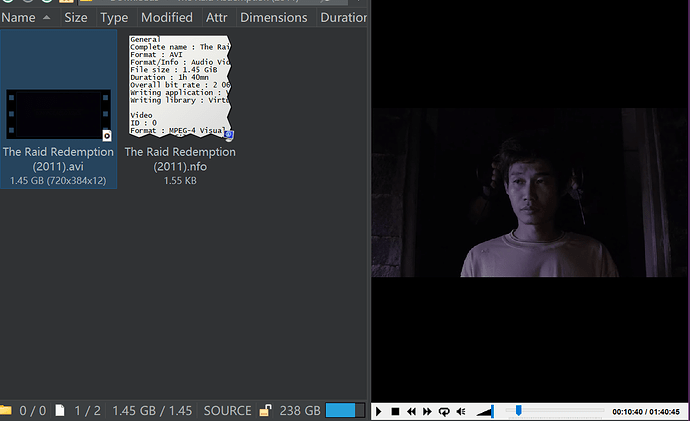Click the 1 / 2 files status entry
This screenshot has width=690, height=421.
87,411
